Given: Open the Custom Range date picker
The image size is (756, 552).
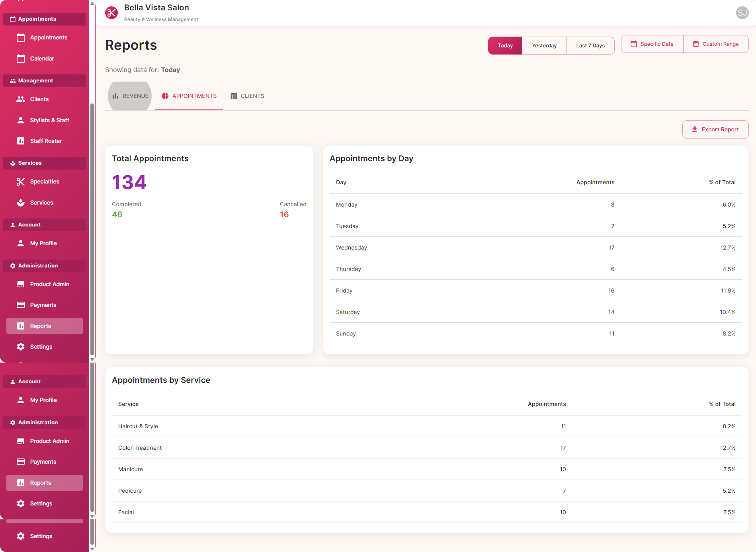Looking at the screenshot, I should pyautogui.click(x=716, y=44).
